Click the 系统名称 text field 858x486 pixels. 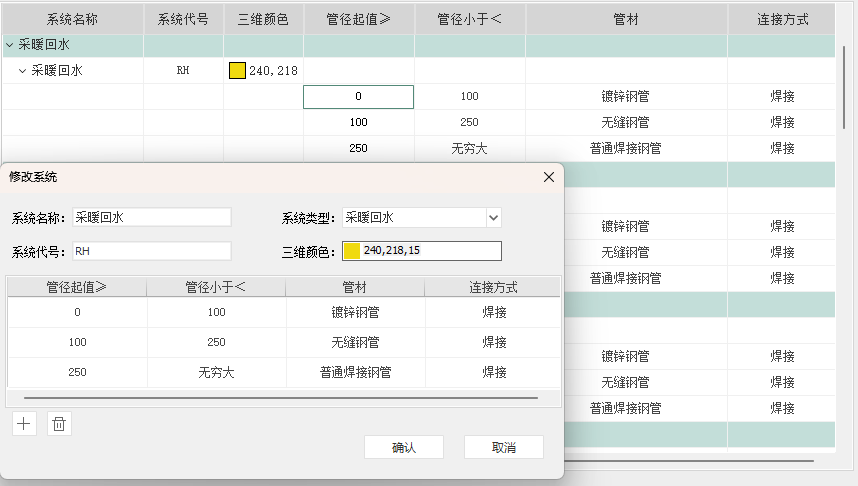coord(151,217)
